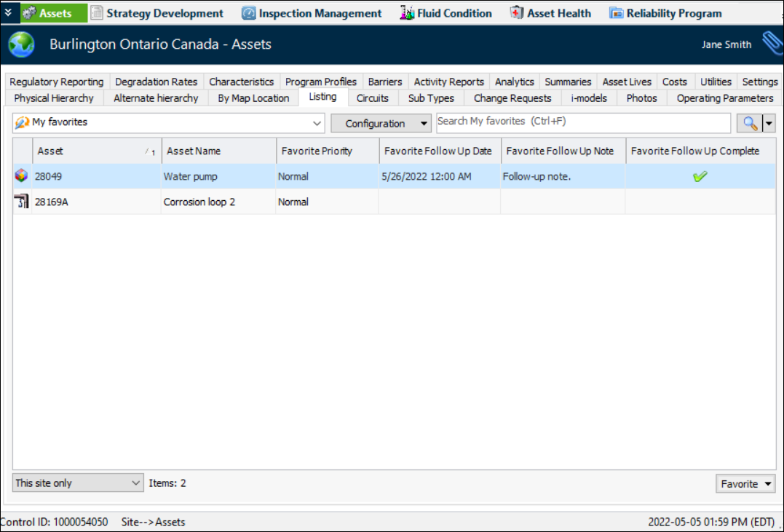Click the Water pump asset row icon
This screenshot has height=532, width=784.
pyautogui.click(x=22, y=176)
